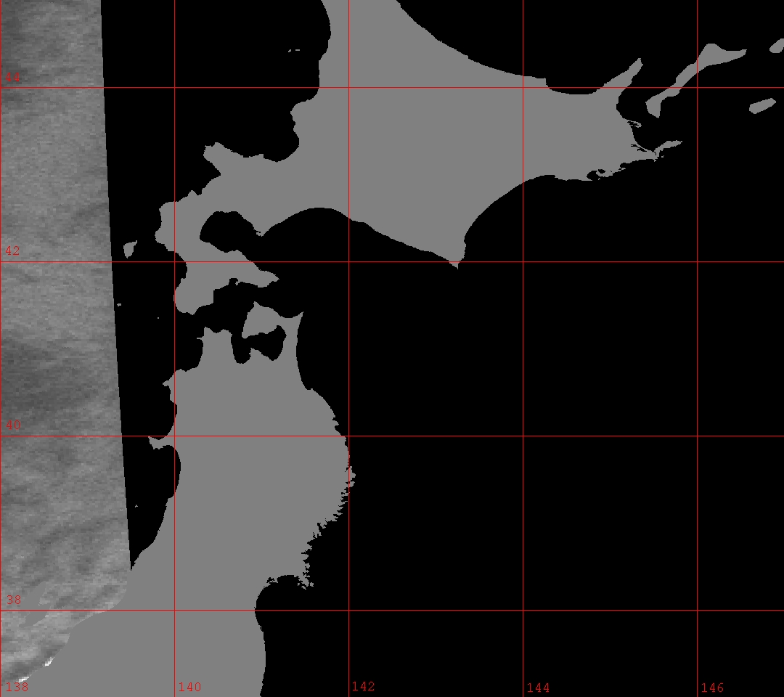Click the longitude label 140
Viewport: 784px width, 697px height.
(190, 687)
